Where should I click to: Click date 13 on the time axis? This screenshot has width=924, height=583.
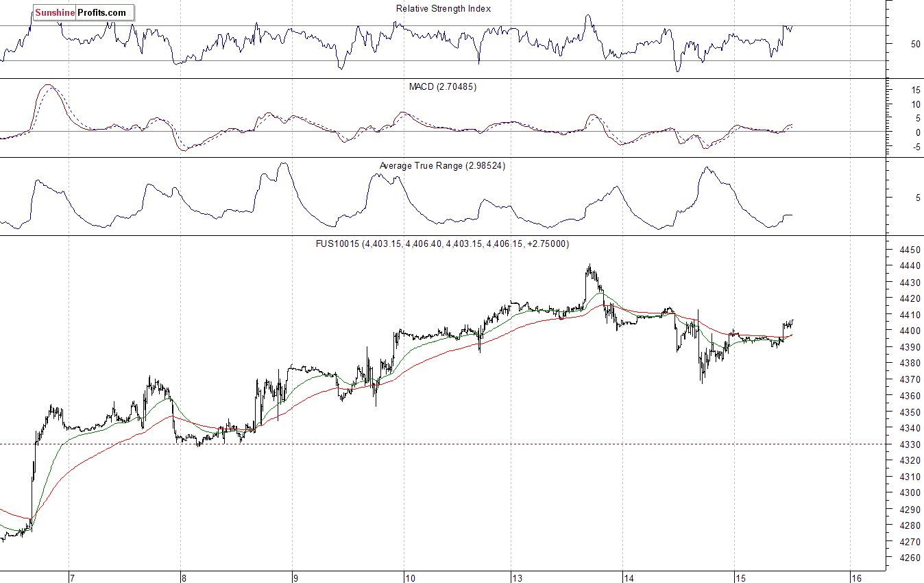(x=518, y=578)
